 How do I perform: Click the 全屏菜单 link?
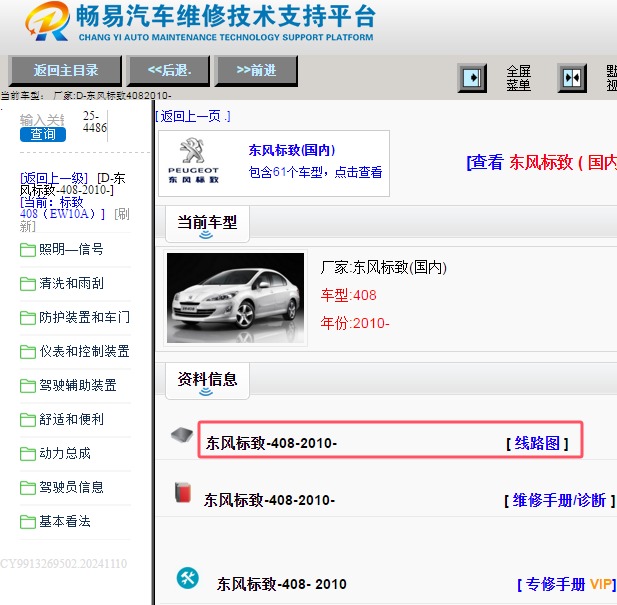coord(518,78)
